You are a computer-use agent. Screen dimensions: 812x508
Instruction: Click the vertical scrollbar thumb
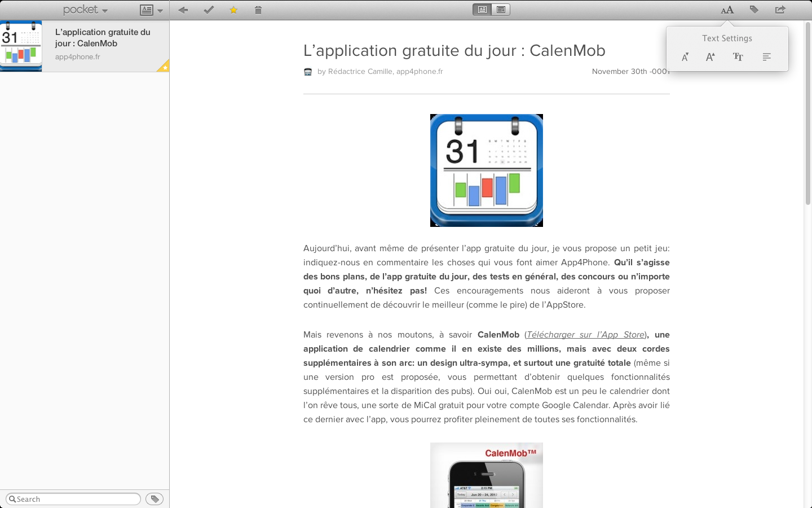tap(807, 113)
